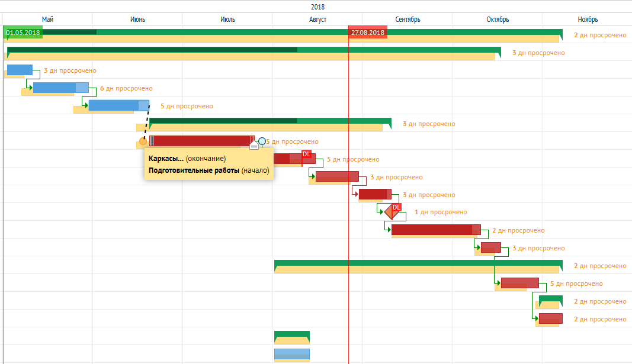Click the DL deadline flag in August
The image size is (632, 364).
pyautogui.click(x=306, y=154)
